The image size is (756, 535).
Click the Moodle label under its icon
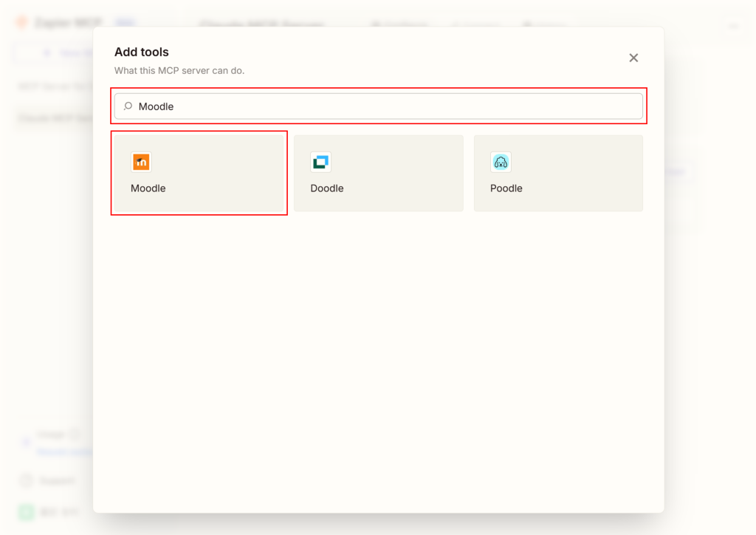148,188
